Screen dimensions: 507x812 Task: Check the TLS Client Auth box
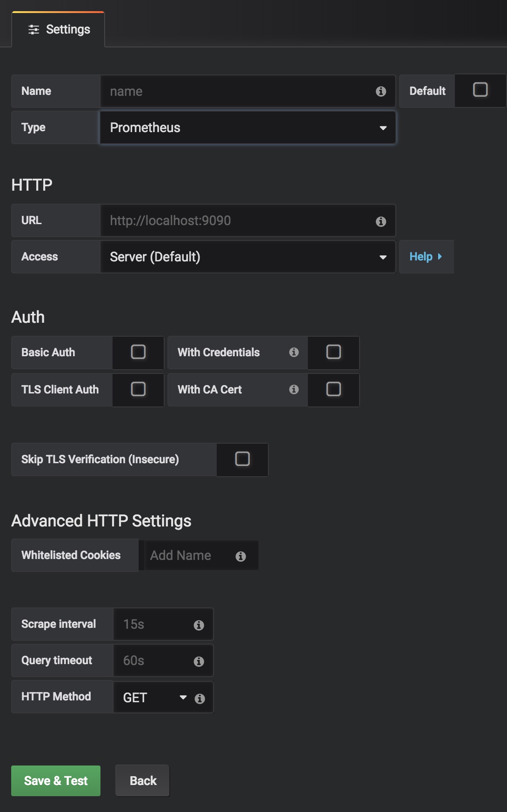click(138, 389)
